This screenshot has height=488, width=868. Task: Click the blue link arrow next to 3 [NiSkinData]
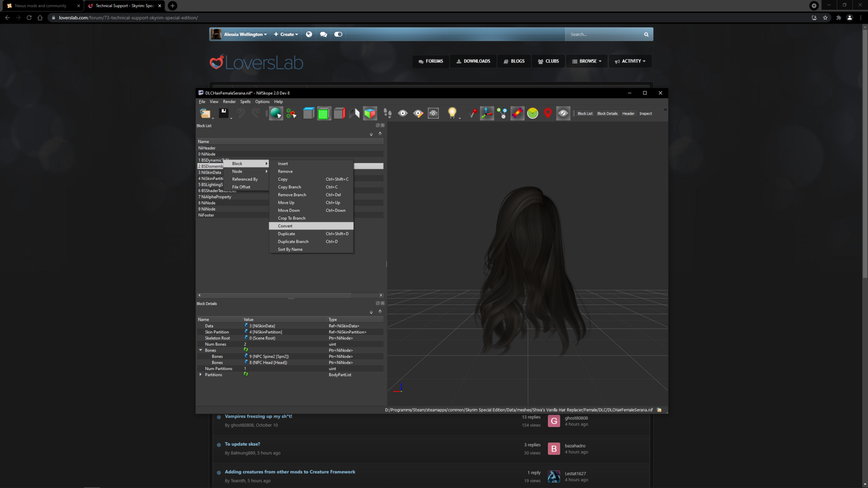(x=246, y=325)
